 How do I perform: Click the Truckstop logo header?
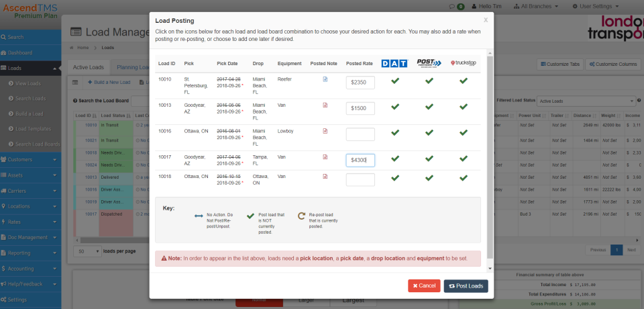464,63
